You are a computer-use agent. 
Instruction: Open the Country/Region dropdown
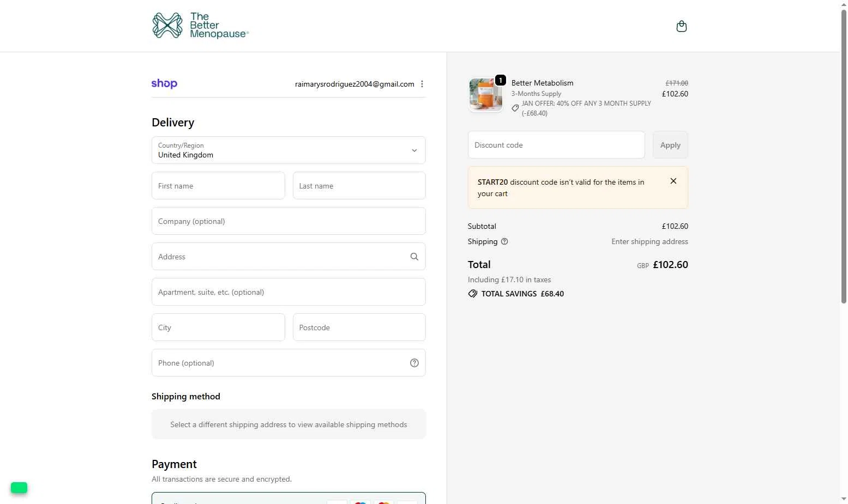pyautogui.click(x=288, y=150)
